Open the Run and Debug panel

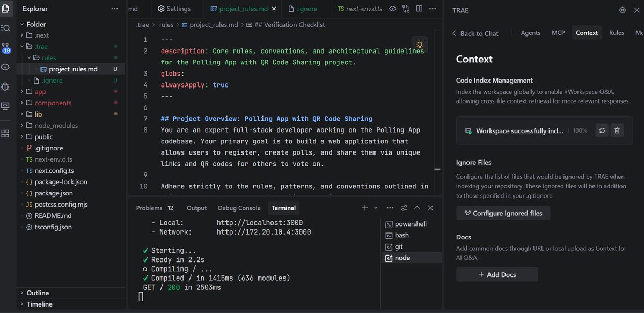[x=6, y=86]
